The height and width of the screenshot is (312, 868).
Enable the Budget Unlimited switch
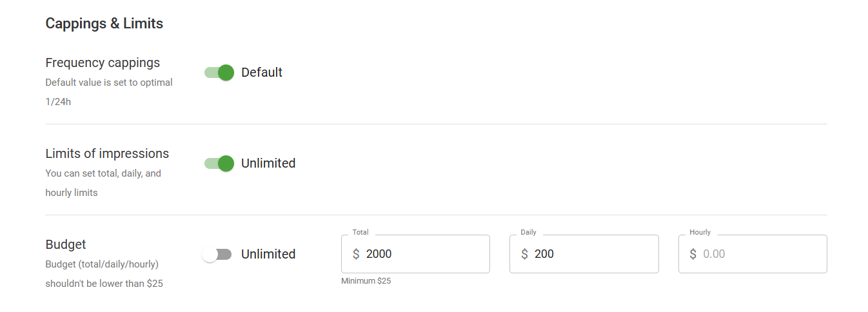point(217,255)
